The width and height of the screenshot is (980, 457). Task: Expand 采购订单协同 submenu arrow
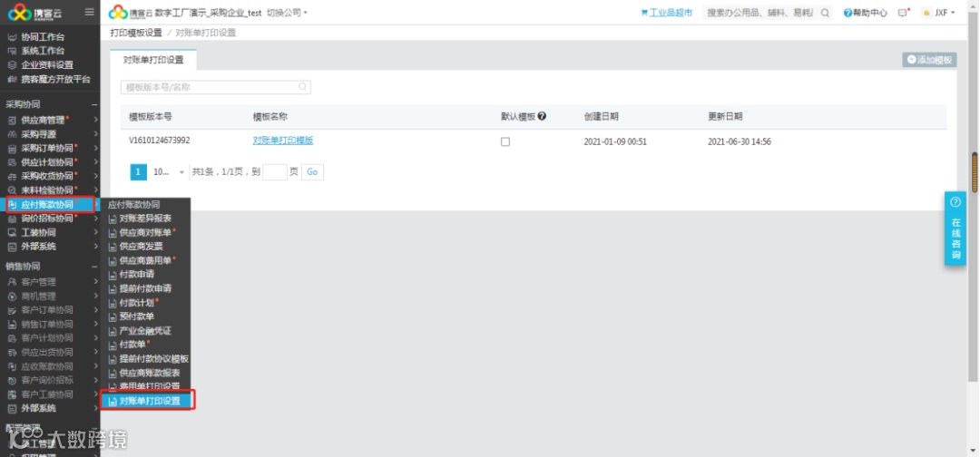95,148
